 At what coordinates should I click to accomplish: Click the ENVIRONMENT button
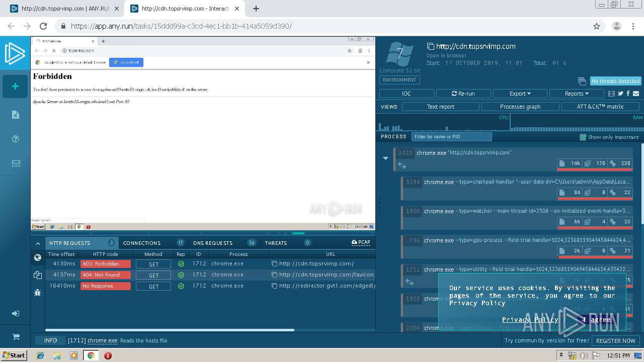tap(399, 80)
